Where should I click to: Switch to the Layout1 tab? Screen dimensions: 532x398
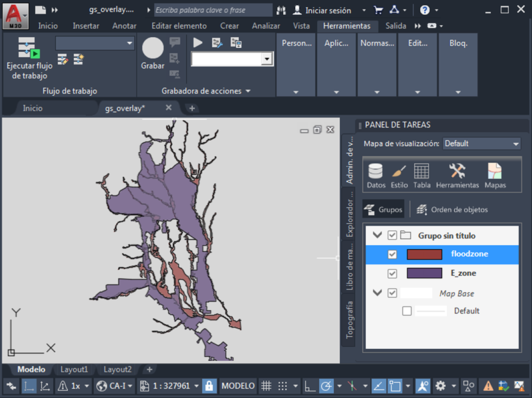tap(74, 369)
